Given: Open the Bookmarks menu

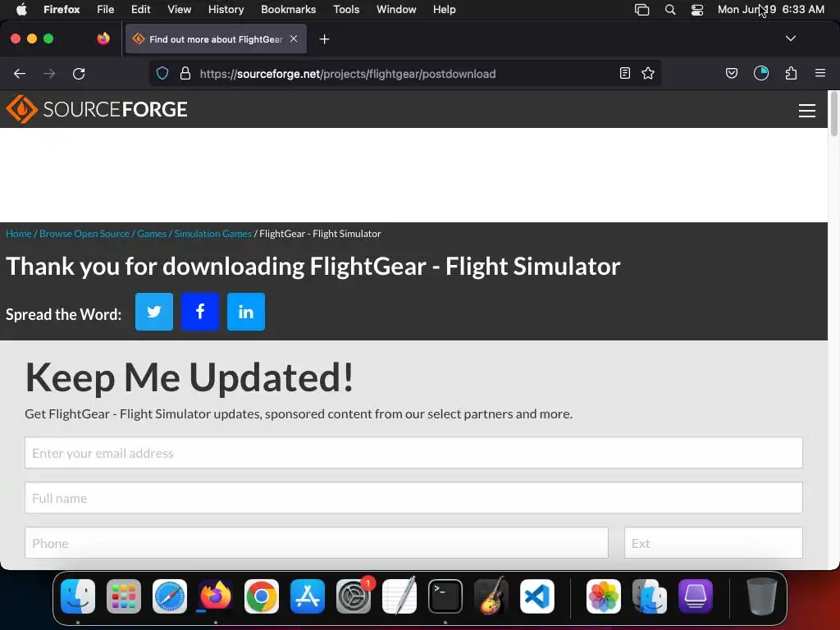Looking at the screenshot, I should point(288,9).
